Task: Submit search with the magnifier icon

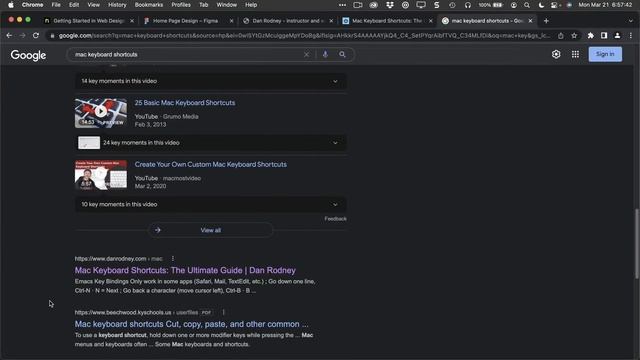Action: coord(342,54)
